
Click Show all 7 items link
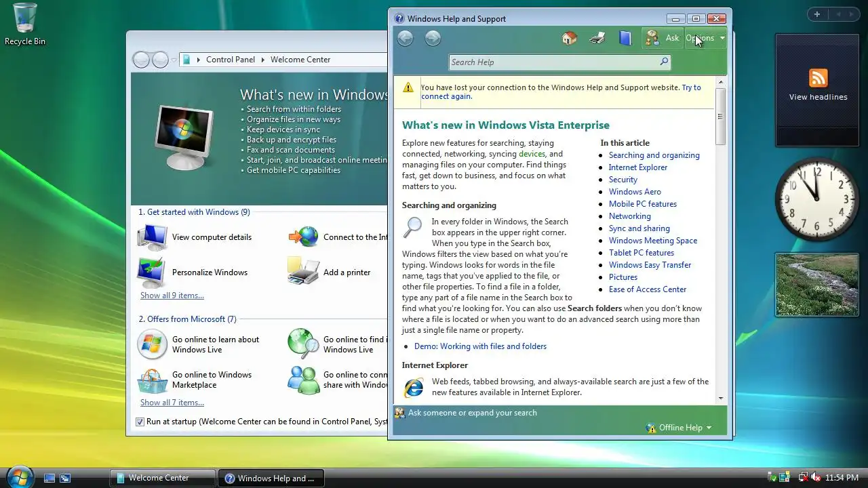coord(172,403)
